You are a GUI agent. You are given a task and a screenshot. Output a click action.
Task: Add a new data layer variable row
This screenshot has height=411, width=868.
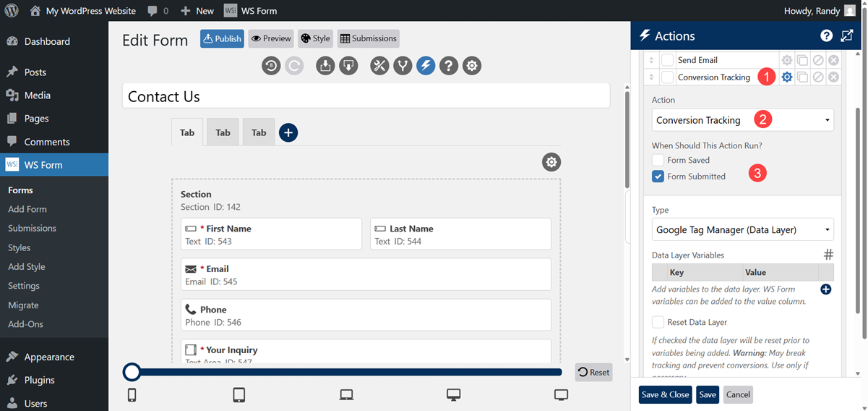click(x=826, y=289)
